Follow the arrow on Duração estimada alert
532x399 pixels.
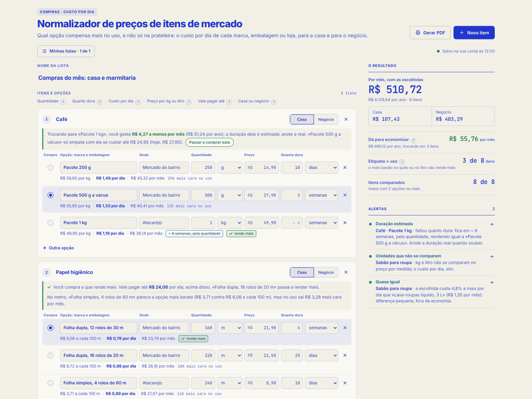(x=491, y=224)
